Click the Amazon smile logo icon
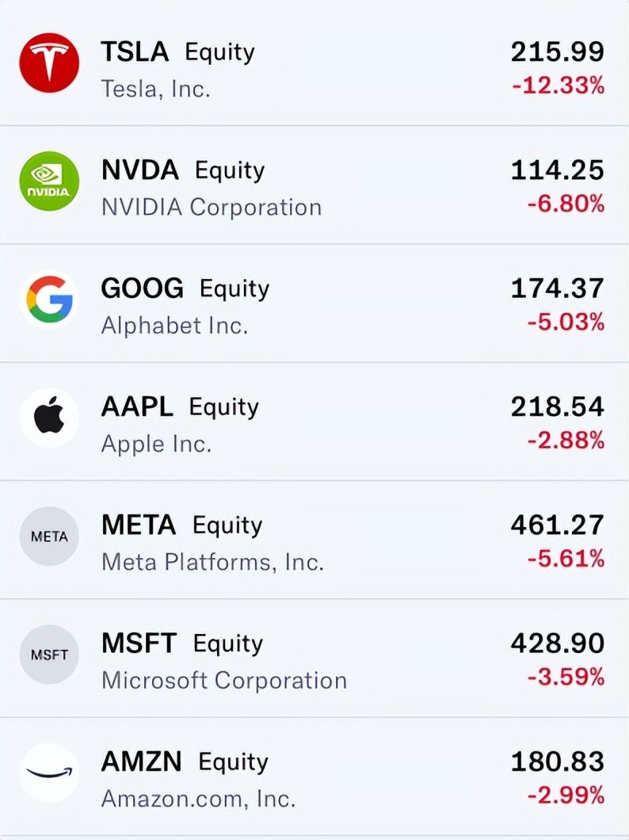This screenshot has width=629, height=840. (x=49, y=773)
